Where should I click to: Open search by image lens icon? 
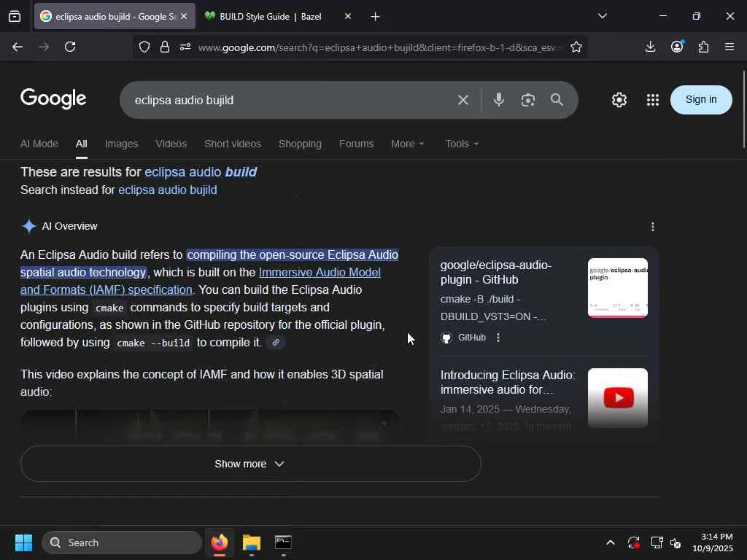pos(528,100)
